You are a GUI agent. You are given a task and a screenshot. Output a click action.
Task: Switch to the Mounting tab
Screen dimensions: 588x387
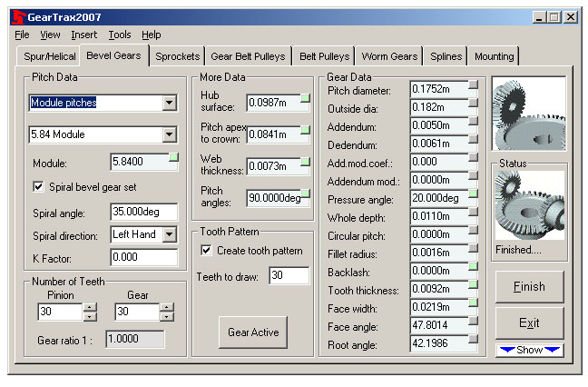494,56
